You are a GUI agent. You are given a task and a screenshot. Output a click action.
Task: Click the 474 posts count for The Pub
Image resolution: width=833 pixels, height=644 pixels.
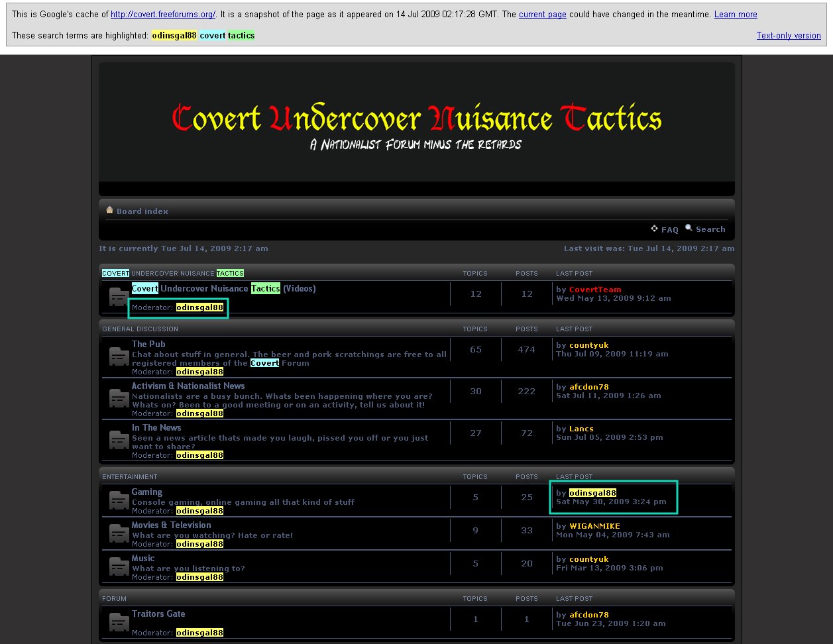[x=526, y=350]
